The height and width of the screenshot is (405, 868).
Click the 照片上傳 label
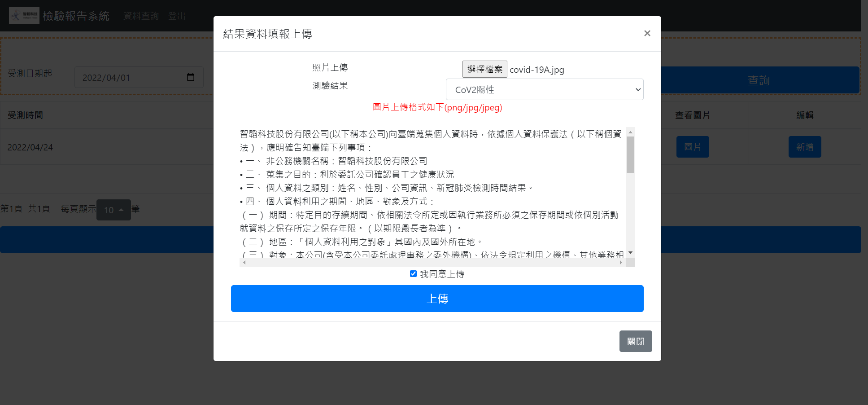click(330, 67)
